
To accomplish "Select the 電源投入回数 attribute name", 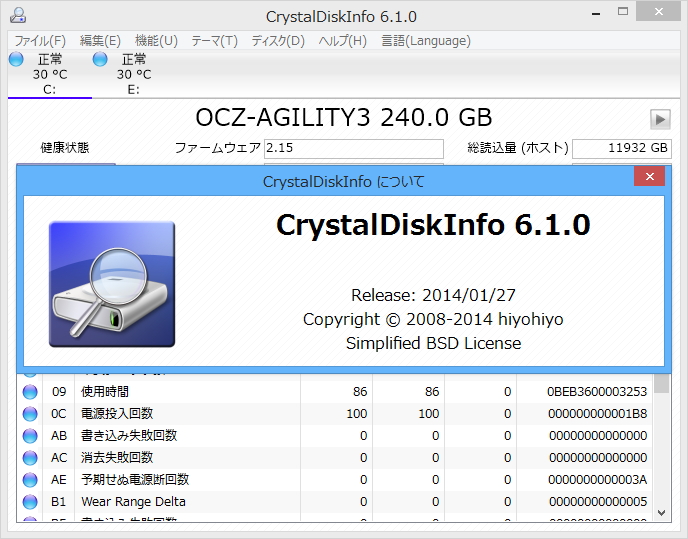I will (x=117, y=413).
